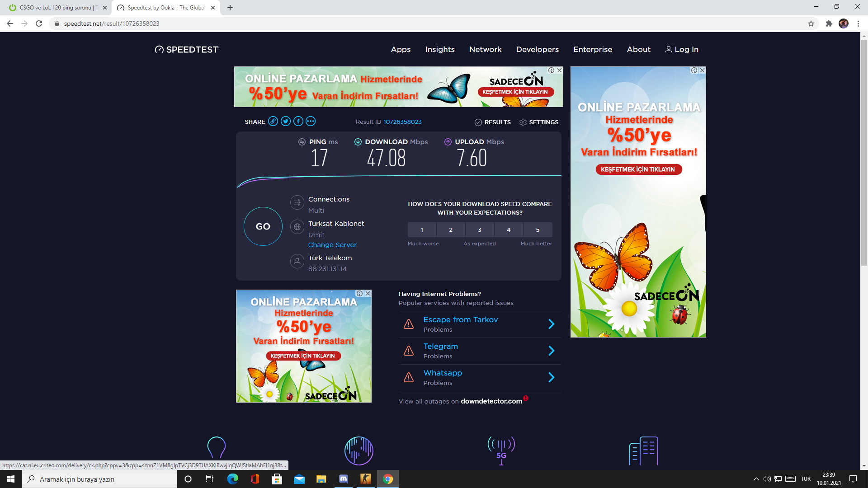This screenshot has height=488, width=868.
Task: Open Discord from the taskbar
Action: point(344,479)
